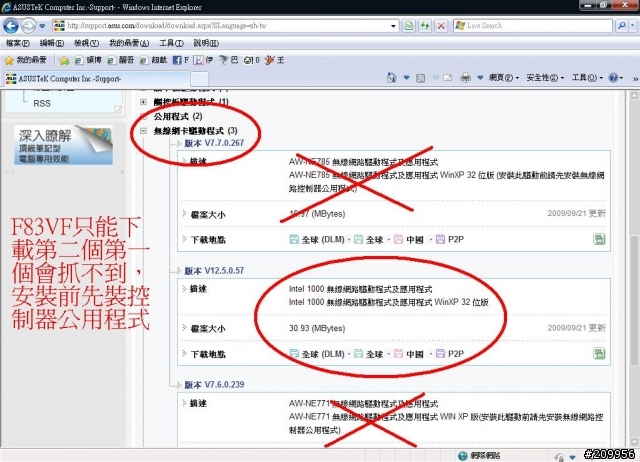Click the RSS feeds icon in command bar
640x462 pixels.
(x=420, y=78)
